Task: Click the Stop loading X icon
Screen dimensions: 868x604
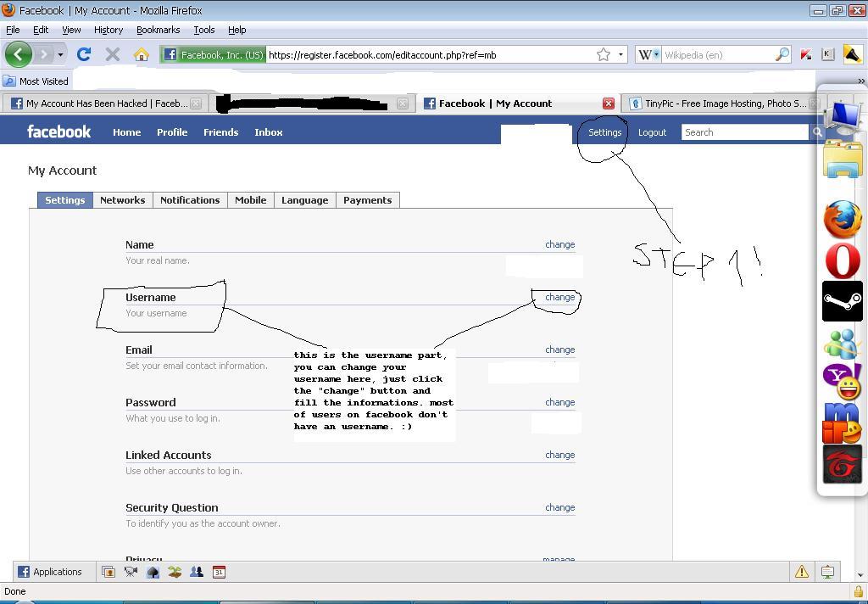Action: click(113, 54)
